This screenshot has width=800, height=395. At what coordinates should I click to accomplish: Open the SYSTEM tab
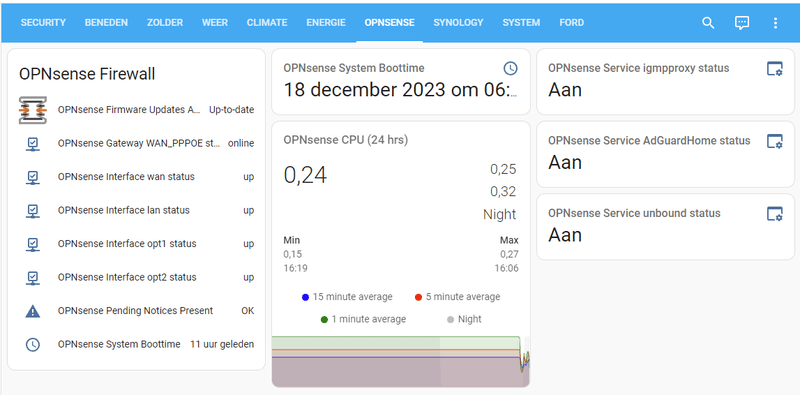tap(521, 23)
